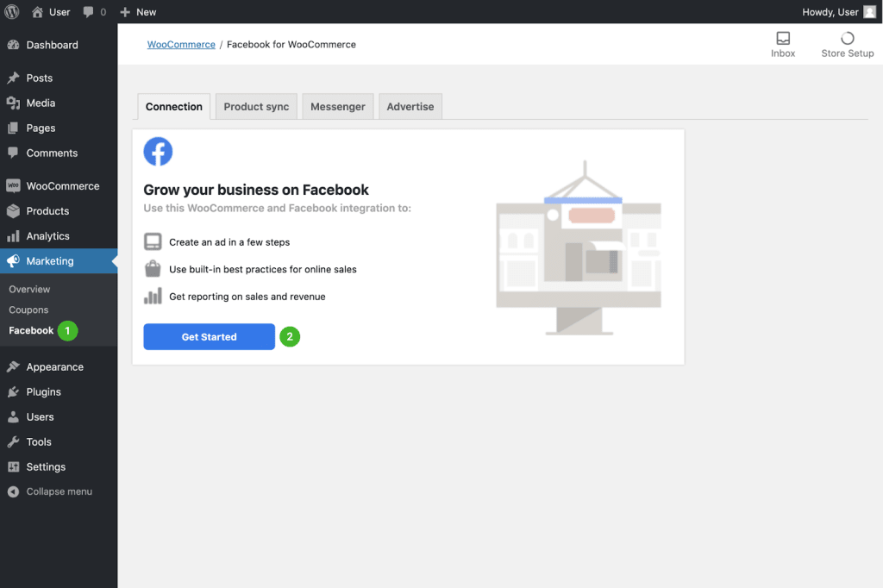The width and height of the screenshot is (883, 588).
Task: Open Overview under Marketing
Action: tap(29, 289)
